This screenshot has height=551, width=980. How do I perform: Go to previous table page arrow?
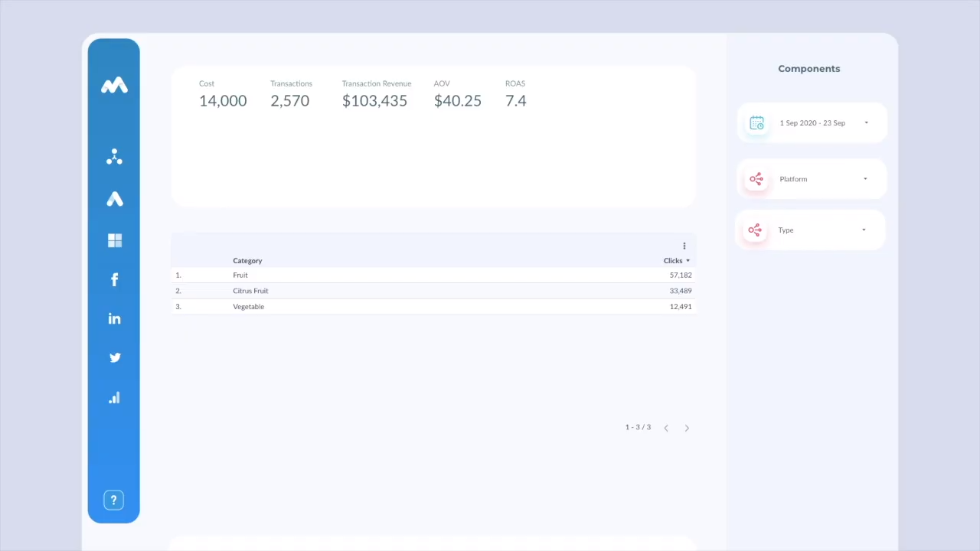(x=666, y=429)
